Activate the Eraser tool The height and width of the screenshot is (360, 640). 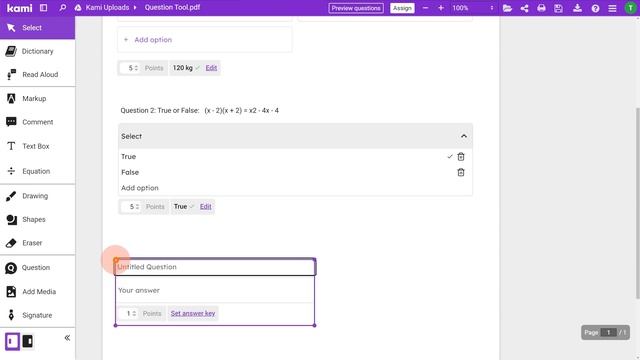(x=38, y=243)
